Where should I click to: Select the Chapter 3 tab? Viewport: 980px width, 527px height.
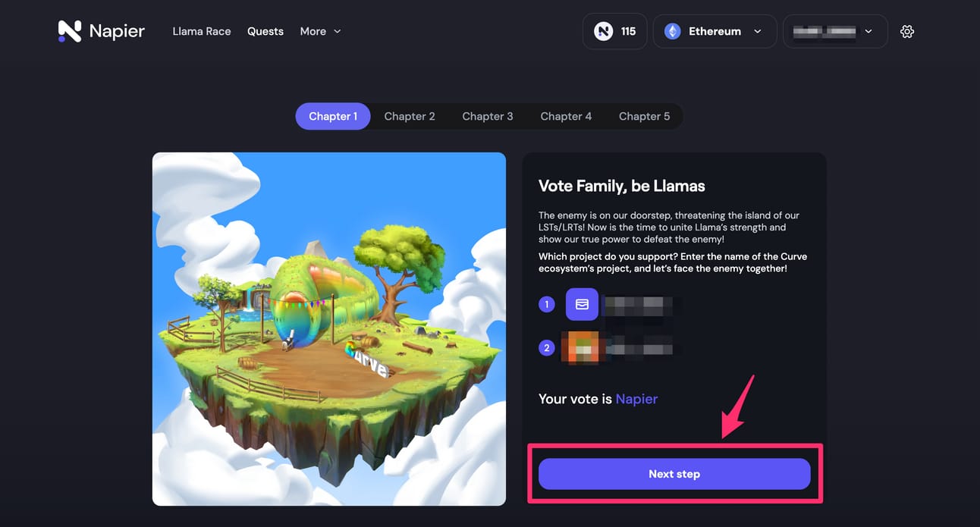[x=488, y=116]
